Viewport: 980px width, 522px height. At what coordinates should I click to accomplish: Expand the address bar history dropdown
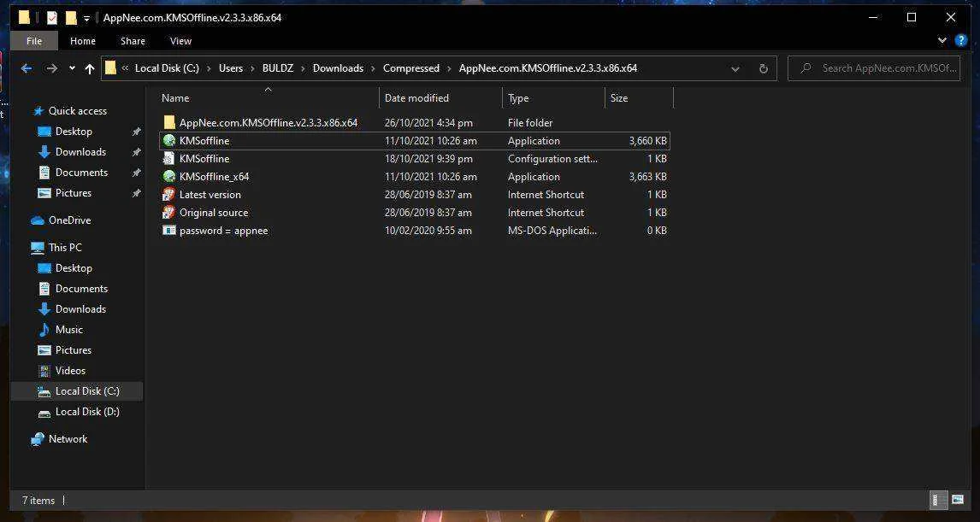pos(735,68)
